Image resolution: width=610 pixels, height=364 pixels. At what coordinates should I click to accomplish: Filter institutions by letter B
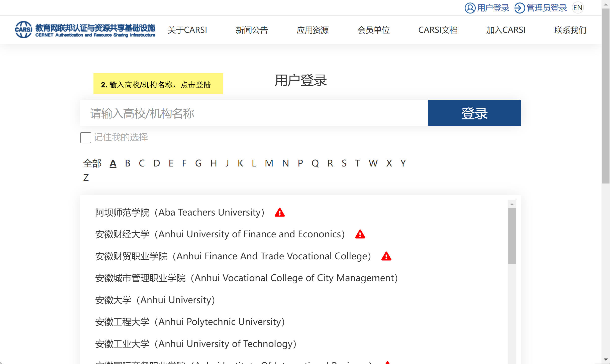[x=128, y=163]
